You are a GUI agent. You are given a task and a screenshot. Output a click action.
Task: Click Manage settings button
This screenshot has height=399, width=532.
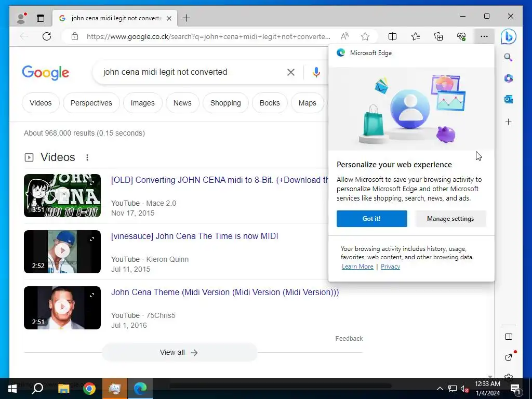450,219
